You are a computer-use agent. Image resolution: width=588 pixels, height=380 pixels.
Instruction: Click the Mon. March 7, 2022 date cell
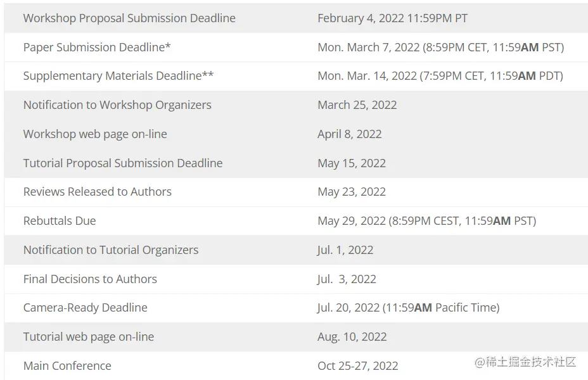pyautogui.click(x=440, y=47)
